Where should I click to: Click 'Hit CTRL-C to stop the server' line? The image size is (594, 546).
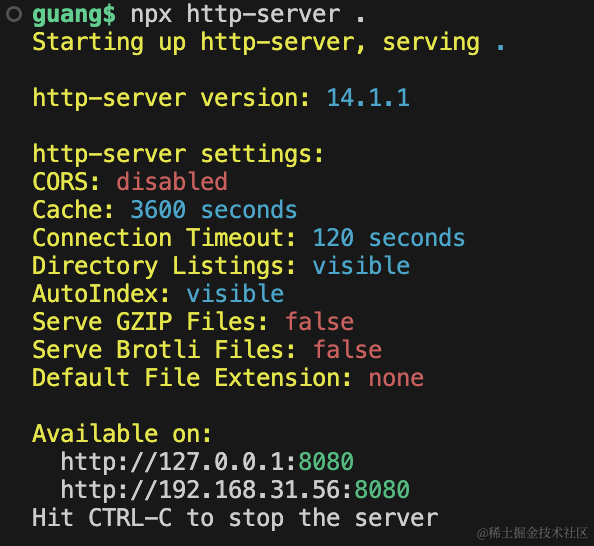click(x=235, y=518)
